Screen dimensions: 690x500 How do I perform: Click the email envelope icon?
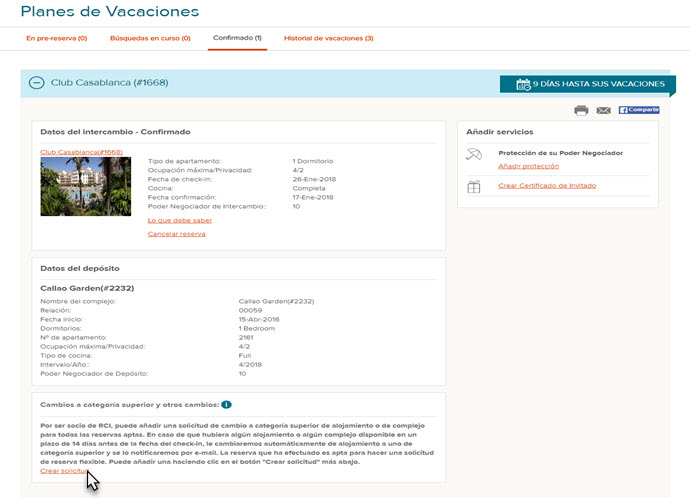603,110
